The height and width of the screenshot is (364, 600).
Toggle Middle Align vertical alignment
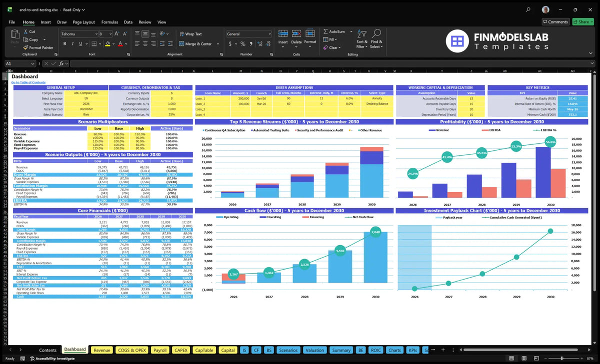145,34
